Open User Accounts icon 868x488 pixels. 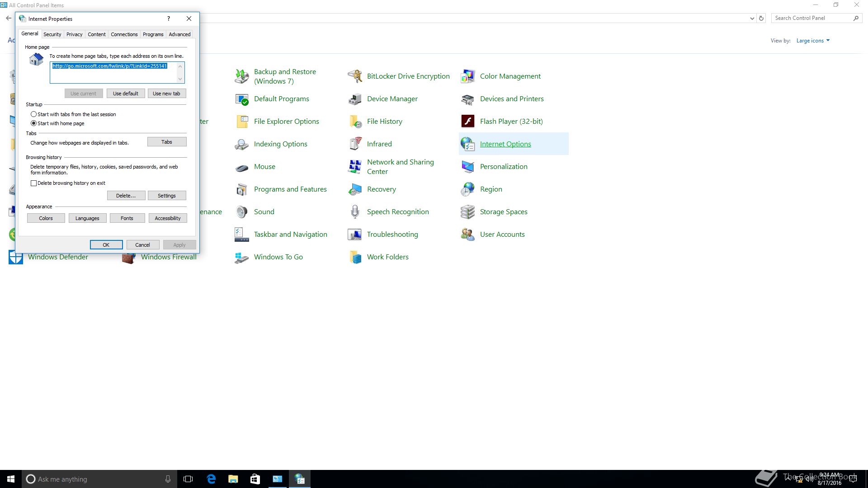click(468, 235)
